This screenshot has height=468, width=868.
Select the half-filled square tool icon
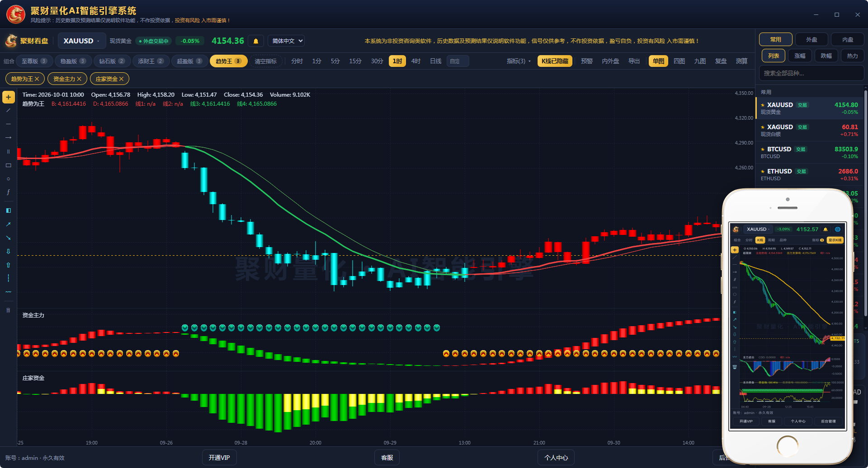click(8, 211)
